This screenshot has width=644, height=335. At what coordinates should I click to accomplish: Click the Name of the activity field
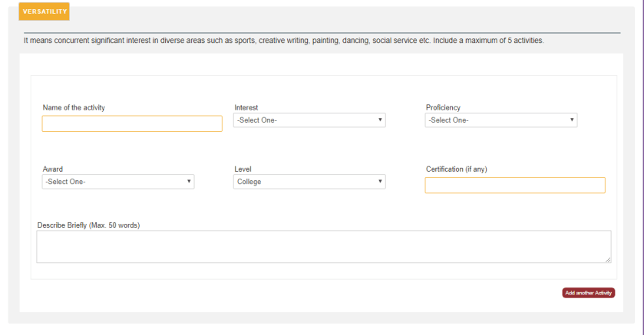(x=132, y=124)
